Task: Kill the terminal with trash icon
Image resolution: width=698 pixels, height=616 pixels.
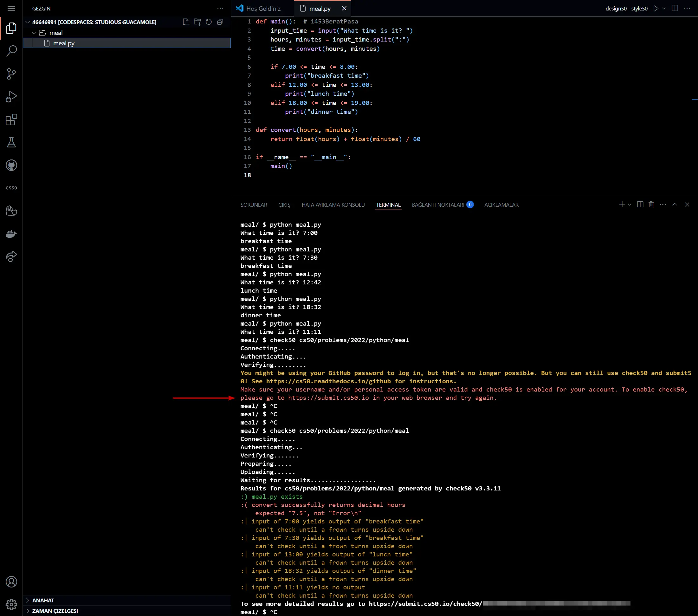Action: coord(651,204)
